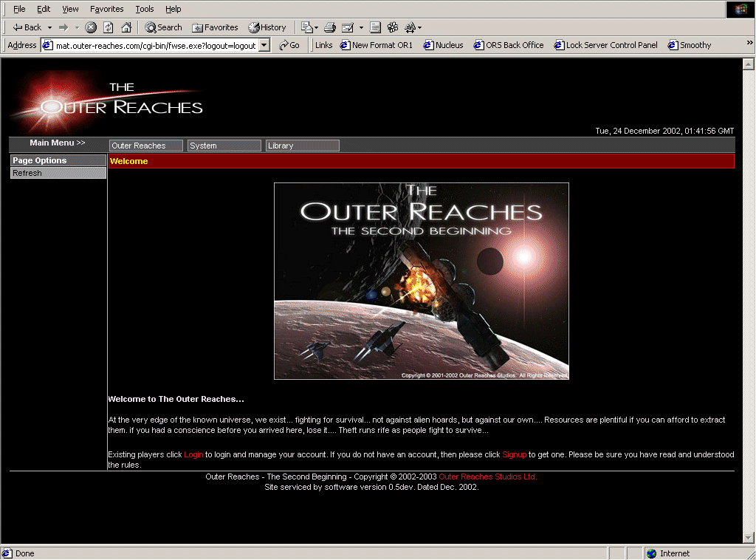This screenshot has width=756, height=560.
Task: Open the Favorites toolbar button
Action: click(x=215, y=27)
